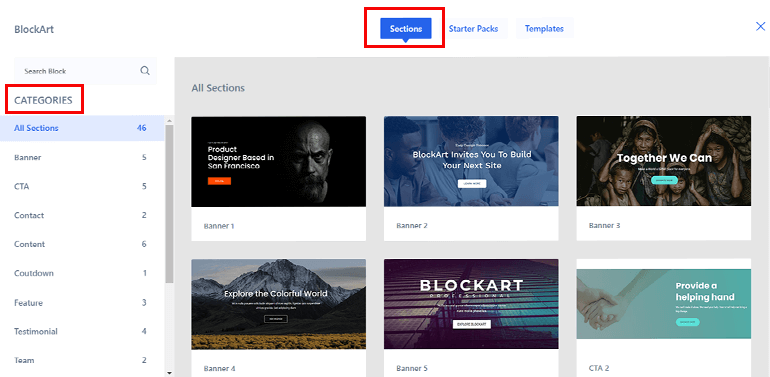Image resolution: width=770 pixels, height=377 pixels.
Task: Click the All Sections count 46
Action: tap(141, 128)
